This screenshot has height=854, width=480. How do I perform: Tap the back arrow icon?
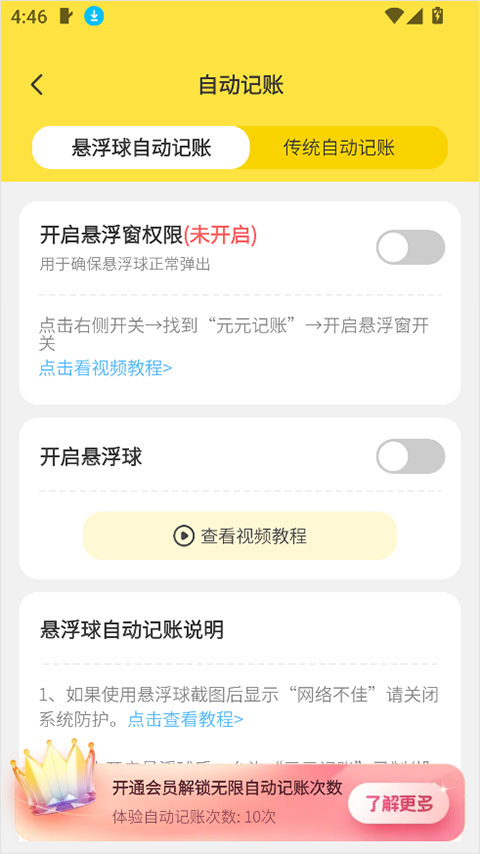click(37, 85)
